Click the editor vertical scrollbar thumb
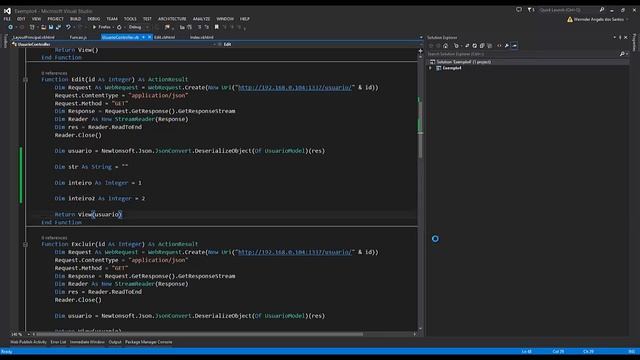The height and width of the screenshot is (360, 640). pyautogui.click(x=420, y=129)
